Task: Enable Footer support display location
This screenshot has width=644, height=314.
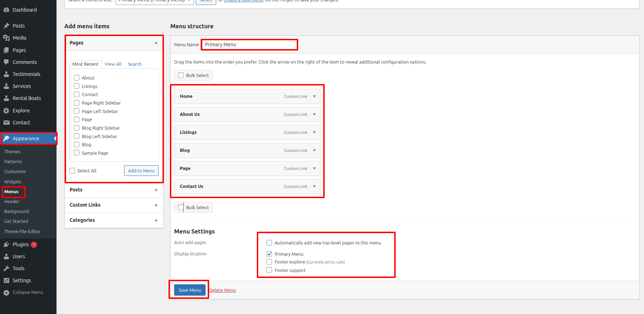Action: (x=269, y=270)
